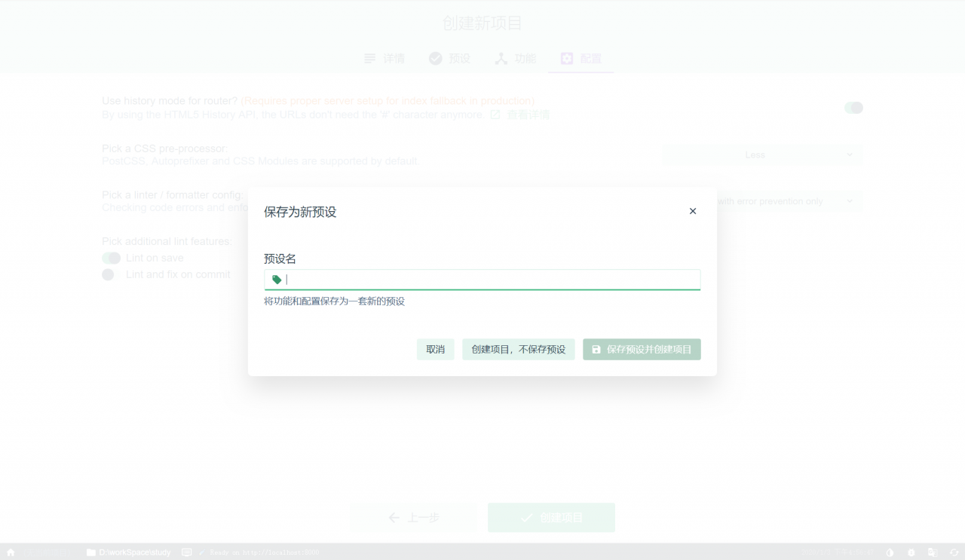Click the D:\workSpace\study path text
The image size is (965, 560).
(x=135, y=552)
